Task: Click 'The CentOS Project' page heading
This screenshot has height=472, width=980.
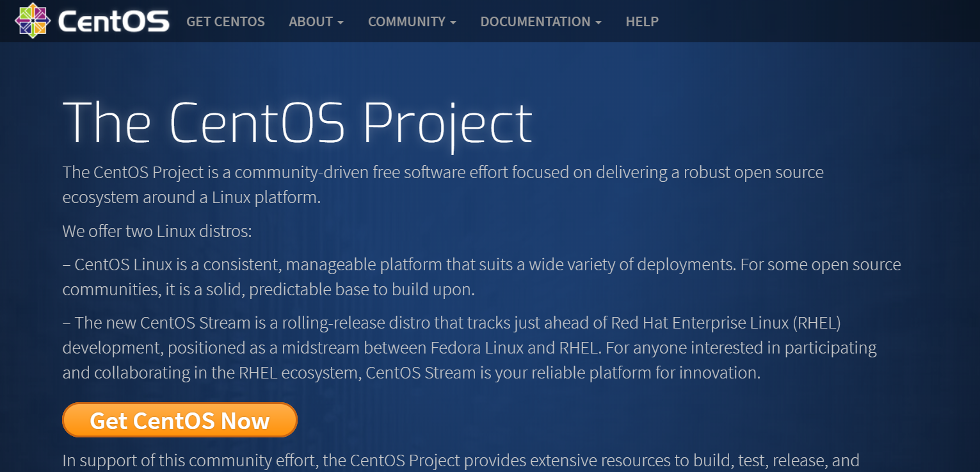Action: coord(297,123)
